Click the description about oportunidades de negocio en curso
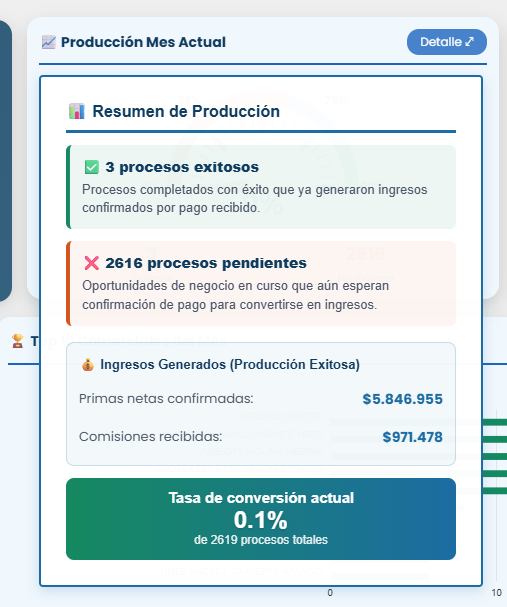 235,295
